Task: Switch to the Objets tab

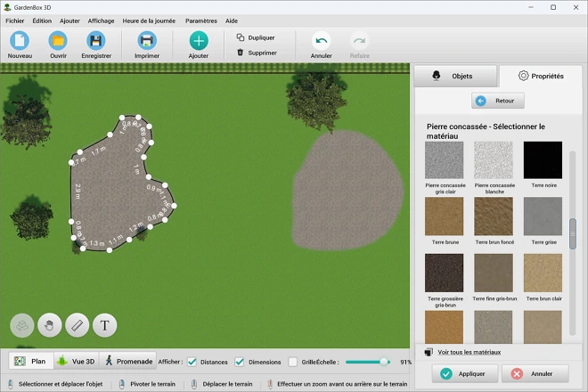Action: click(453, 77)
